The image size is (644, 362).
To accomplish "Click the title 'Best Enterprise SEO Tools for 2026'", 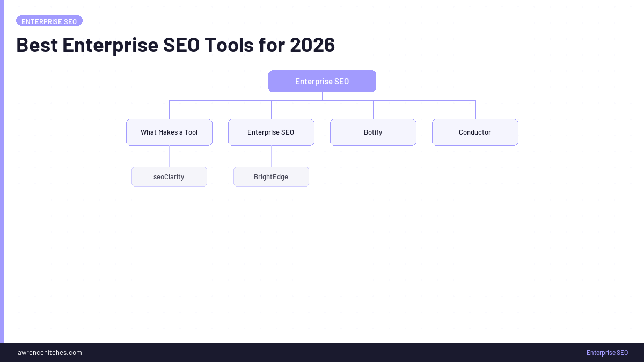I will (x=175, y=45).
